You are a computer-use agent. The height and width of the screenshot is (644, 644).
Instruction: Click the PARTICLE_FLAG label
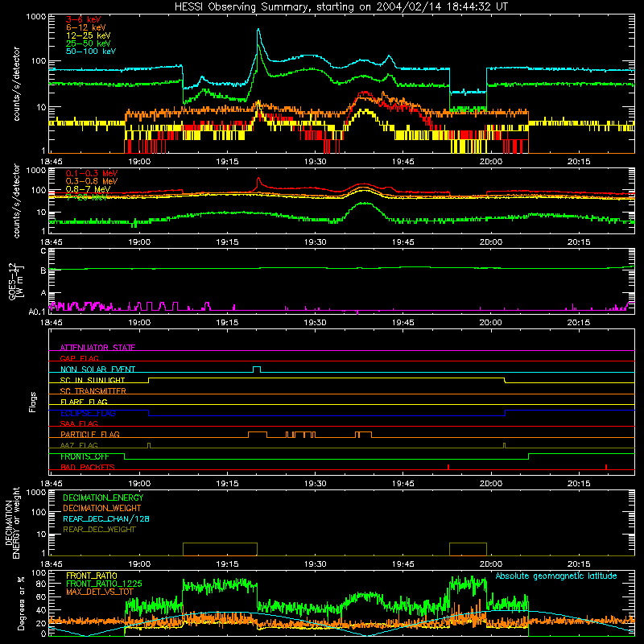[x=90, y=434]
